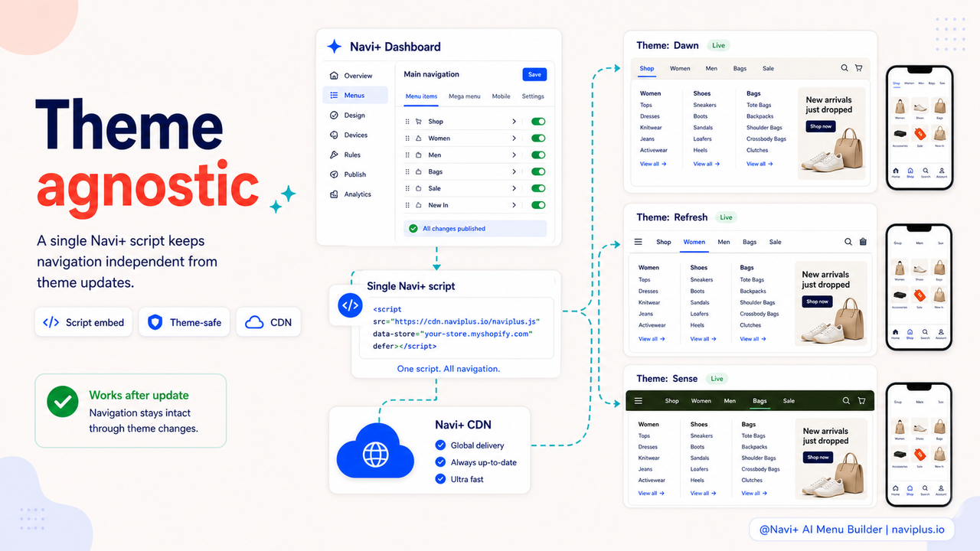Open Rules in the dashboard sidebar

point(352,155)
